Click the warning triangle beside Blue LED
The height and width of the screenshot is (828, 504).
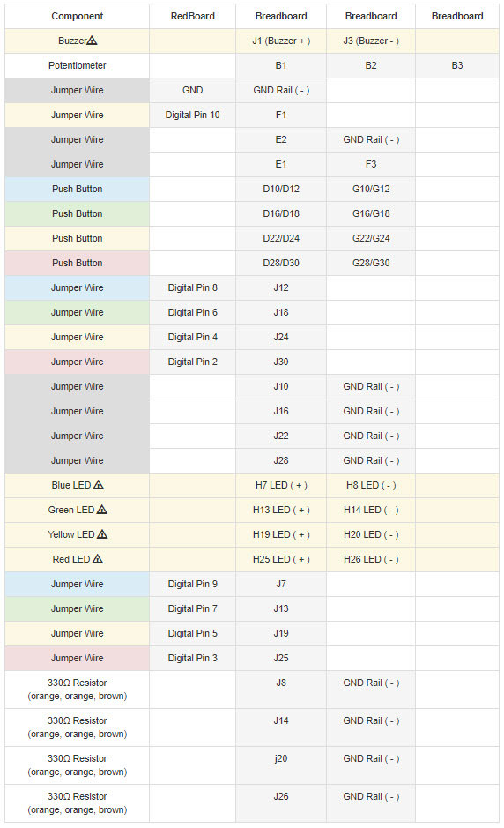pos(98,485)
